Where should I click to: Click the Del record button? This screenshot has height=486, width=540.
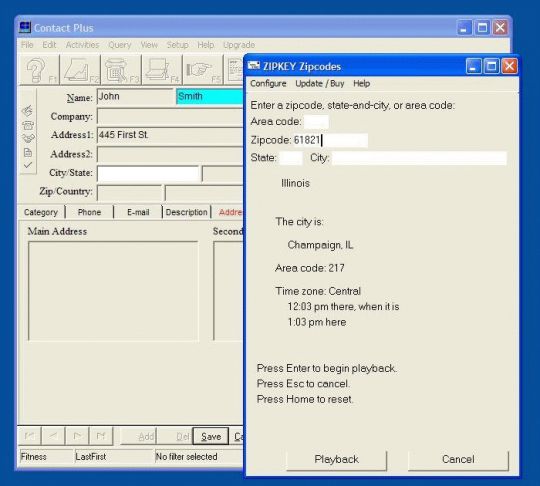tap(175, 436)
